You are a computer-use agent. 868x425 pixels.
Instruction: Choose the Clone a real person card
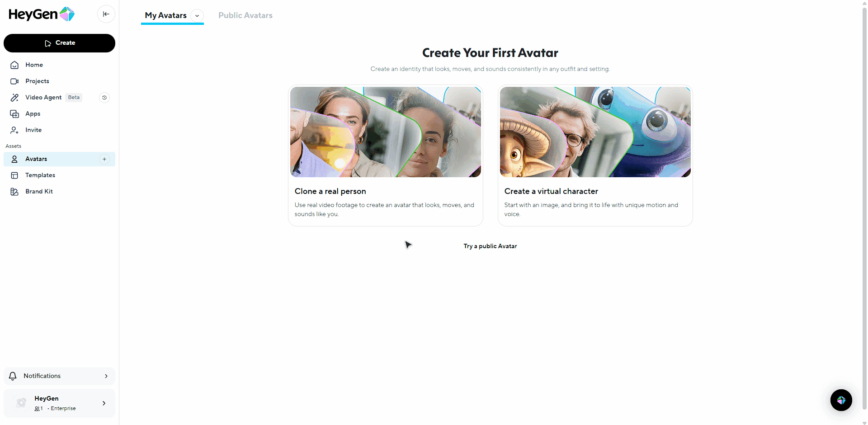click(386, 156)
